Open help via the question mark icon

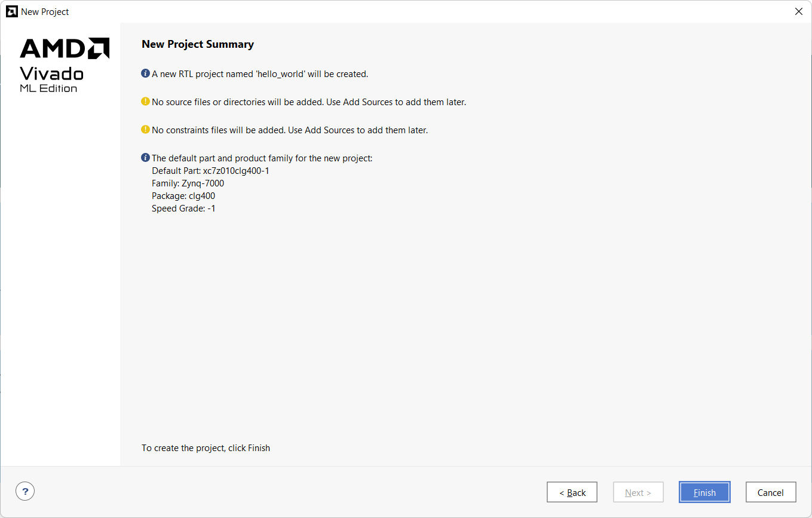(25, 492)
